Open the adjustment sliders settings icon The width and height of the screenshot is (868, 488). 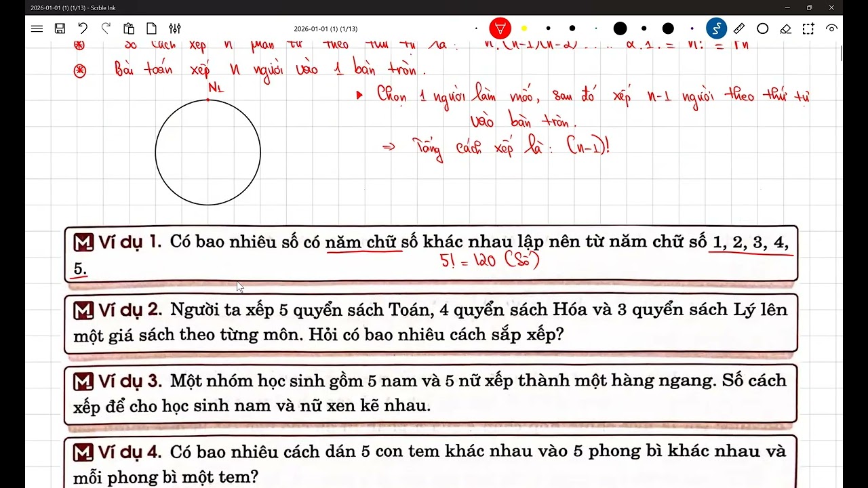click(x=175, y=28)
